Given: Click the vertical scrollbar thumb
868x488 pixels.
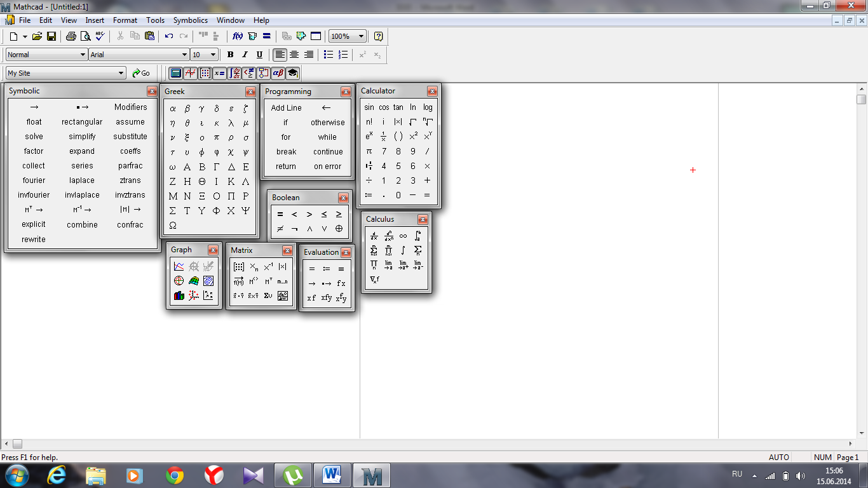Looking at the screenshot, I should tap(861, 100).
